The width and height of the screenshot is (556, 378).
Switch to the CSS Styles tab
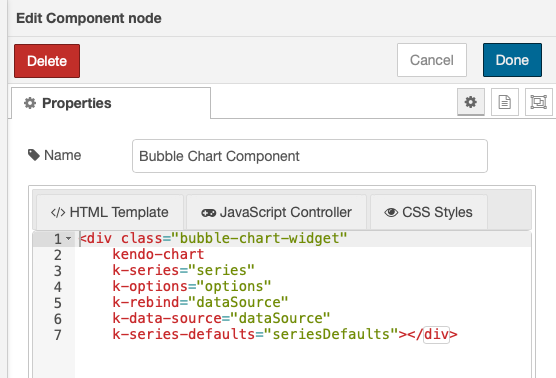point(429,212)
